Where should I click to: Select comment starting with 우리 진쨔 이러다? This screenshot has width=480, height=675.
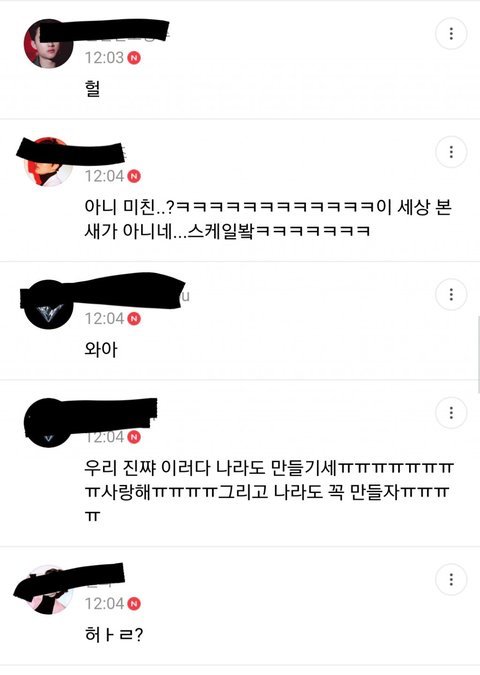click(x=269, y=491)
